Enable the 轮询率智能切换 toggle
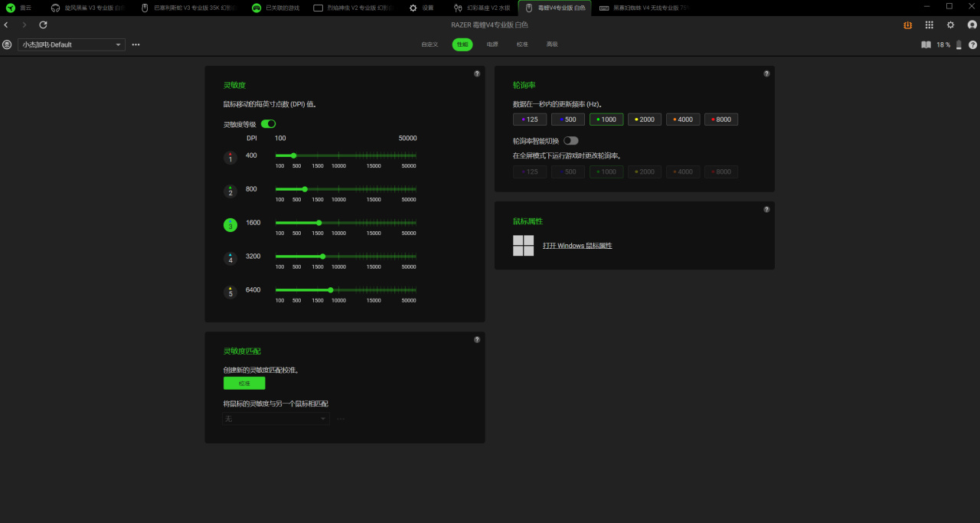 click(x=571, y=141)
